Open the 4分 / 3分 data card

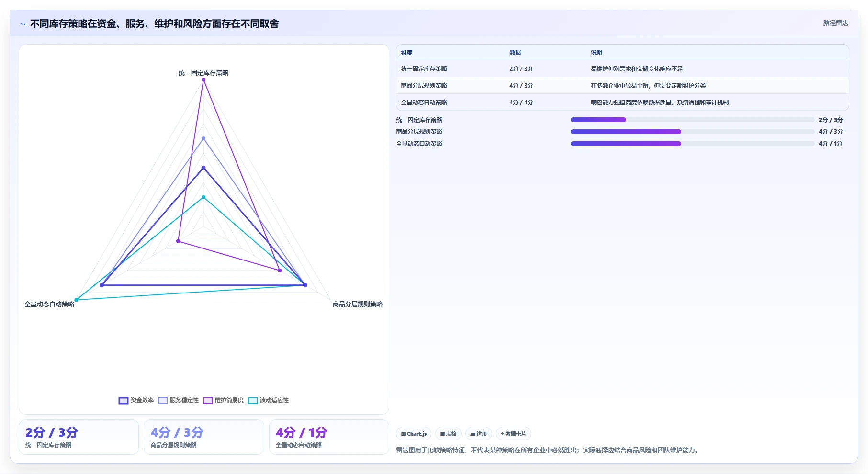click(x=204, y=437)
